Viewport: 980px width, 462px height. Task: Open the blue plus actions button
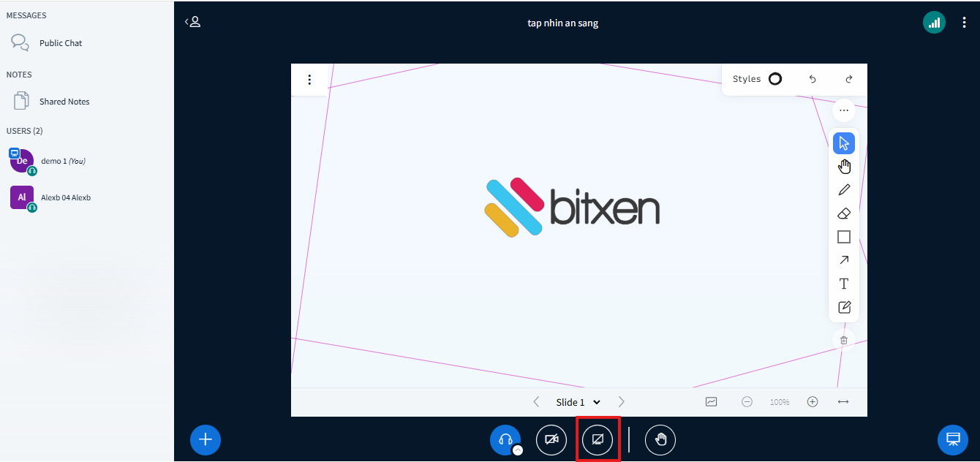pos(206,439)
